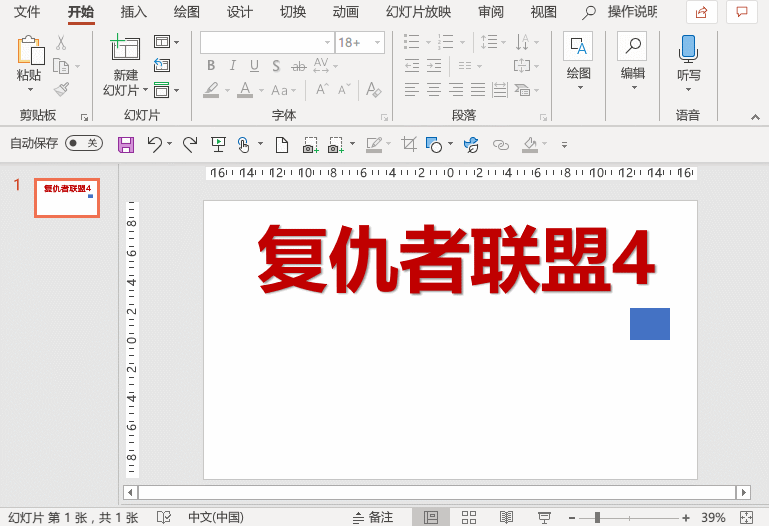Justify text in paragraph group
The height and width of the screenshot is (526, 769).
tap(478, 90)
